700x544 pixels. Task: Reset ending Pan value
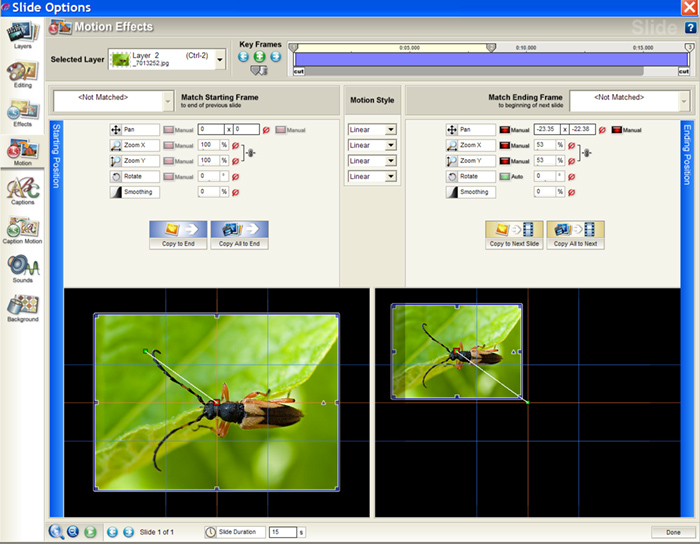[x=602, y=130]
